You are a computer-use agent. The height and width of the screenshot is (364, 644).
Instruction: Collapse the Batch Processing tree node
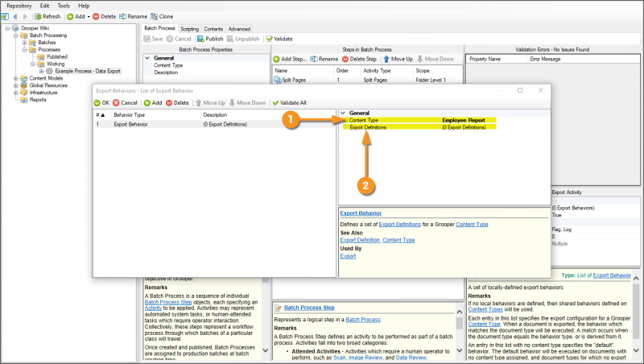15,35
